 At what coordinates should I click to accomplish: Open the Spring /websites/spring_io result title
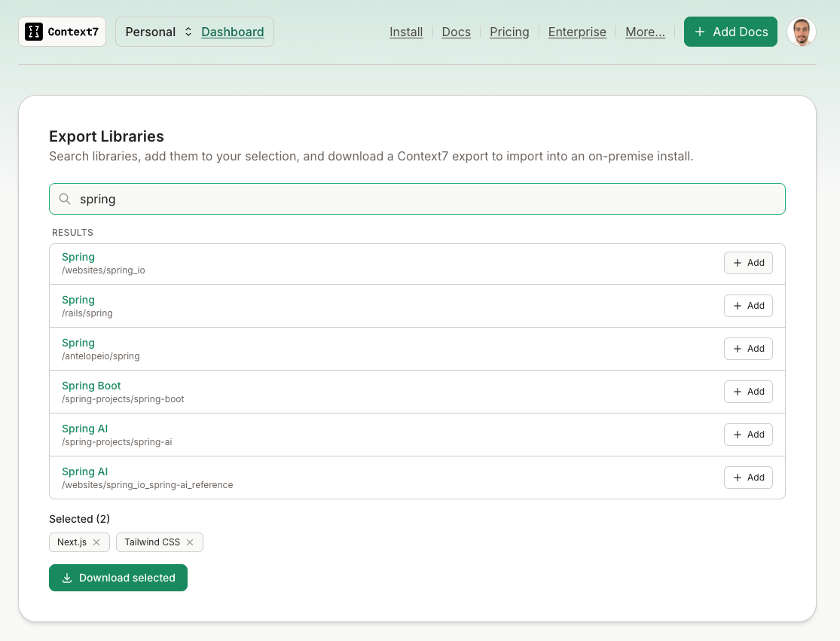tap(78, 257)
